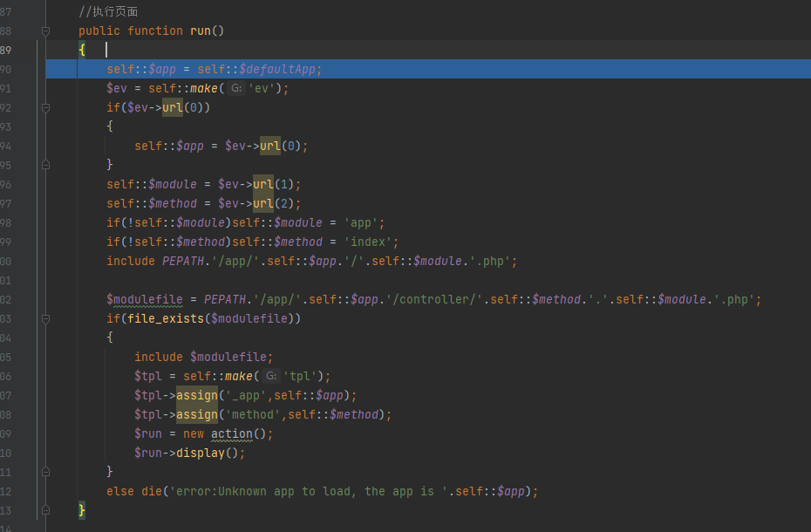Click fold end marker above the else die line
Viewport: 811px width, 532px height.
[45, 472]
